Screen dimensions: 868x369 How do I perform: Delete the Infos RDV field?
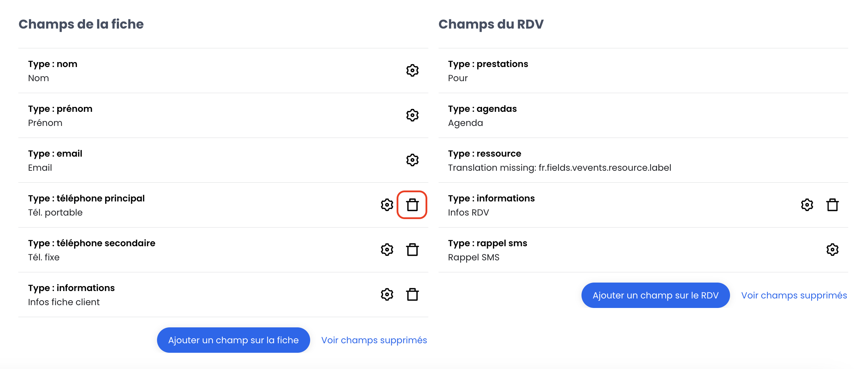click(832, 205)
